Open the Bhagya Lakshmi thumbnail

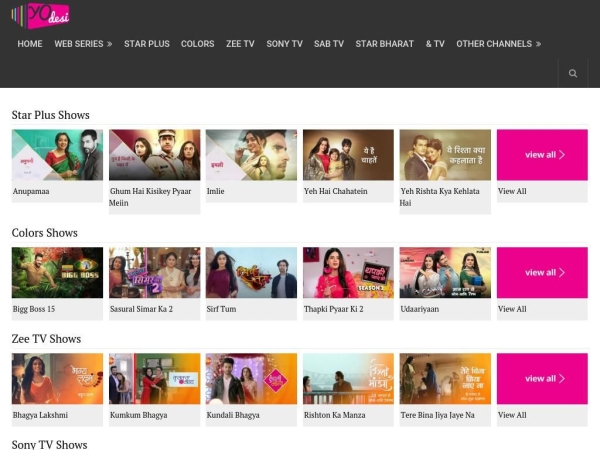pos(57,379)
